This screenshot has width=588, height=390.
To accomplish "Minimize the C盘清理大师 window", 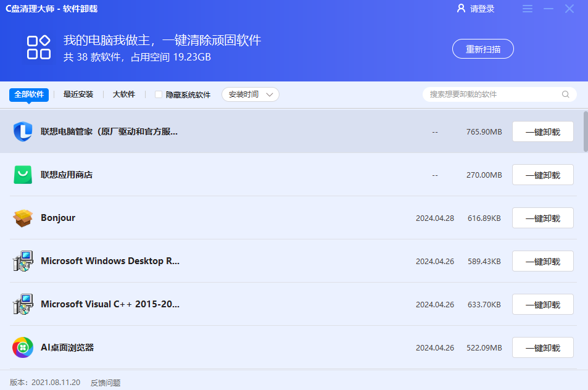I will point(549,9).
